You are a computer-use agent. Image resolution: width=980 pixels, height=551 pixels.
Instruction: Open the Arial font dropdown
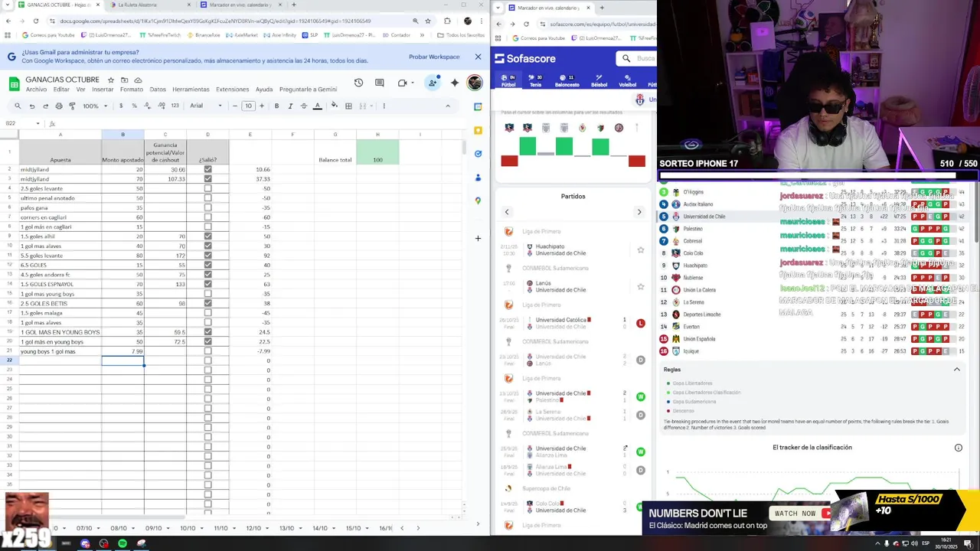pyautogui.click(x=206, y=106)
